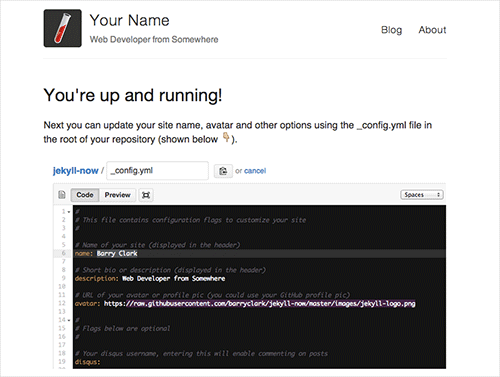This screenshot has height=377, width=500.
Task: Click the Your Name site title
Action: [x=129, y=20]
